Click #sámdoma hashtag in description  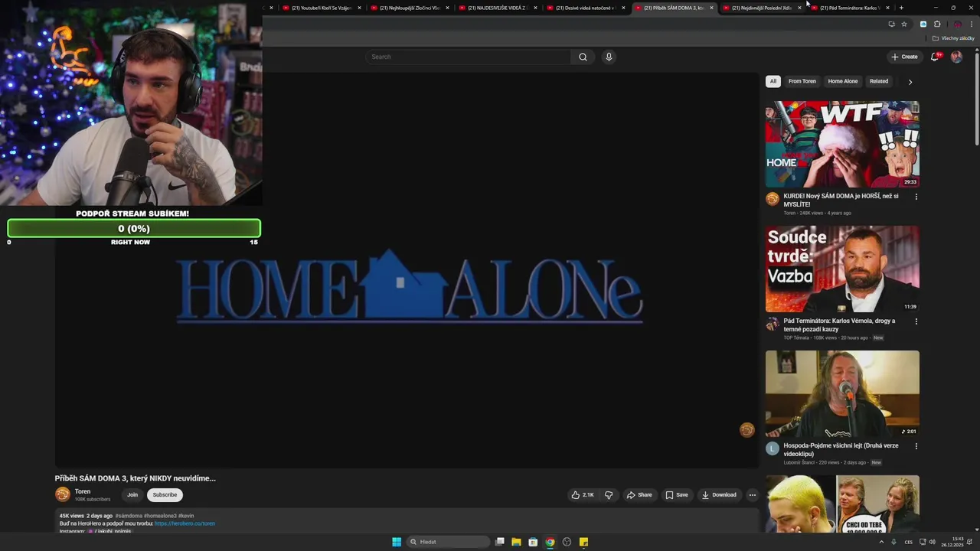[129, 516]
